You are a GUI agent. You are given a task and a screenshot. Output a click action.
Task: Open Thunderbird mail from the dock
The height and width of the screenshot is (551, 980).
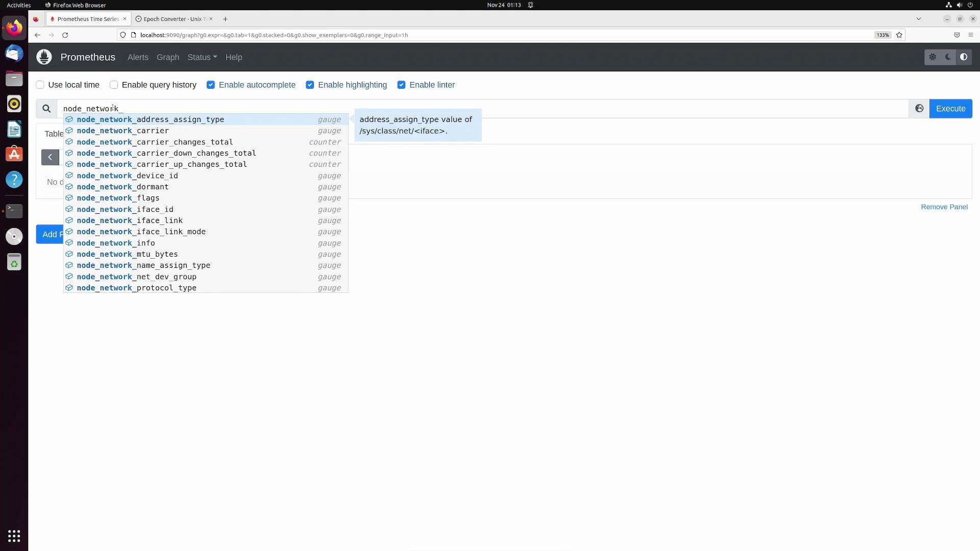14,53
